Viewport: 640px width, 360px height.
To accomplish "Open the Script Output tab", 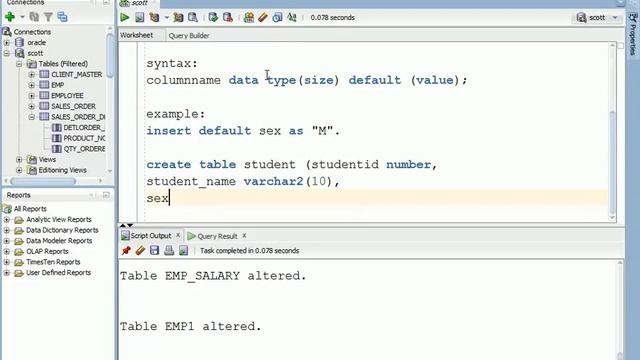I will click(x=151, y=236).
